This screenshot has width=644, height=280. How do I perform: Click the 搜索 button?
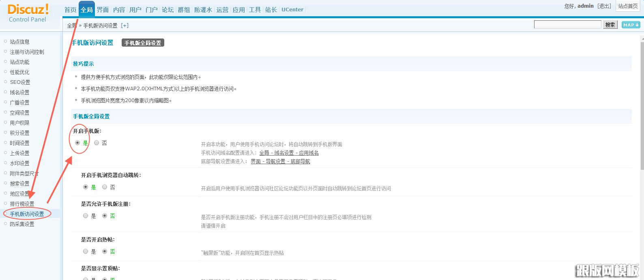click(610, 25)
